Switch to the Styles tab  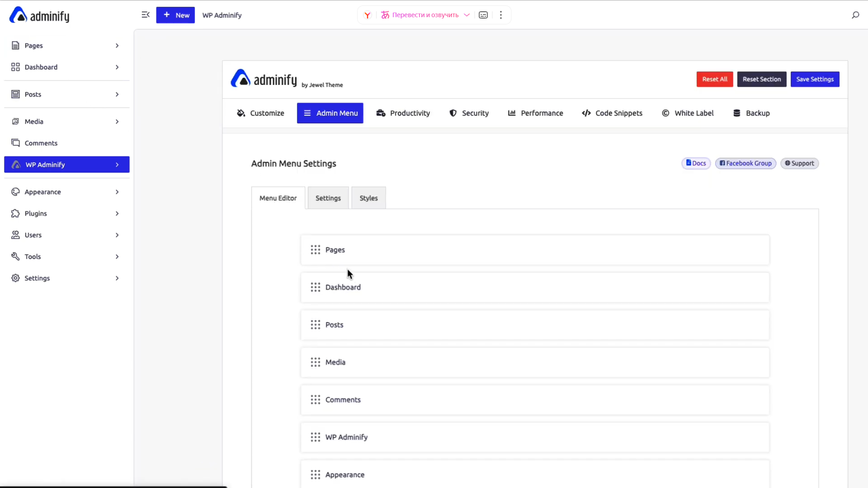click(x=368, y=198)
